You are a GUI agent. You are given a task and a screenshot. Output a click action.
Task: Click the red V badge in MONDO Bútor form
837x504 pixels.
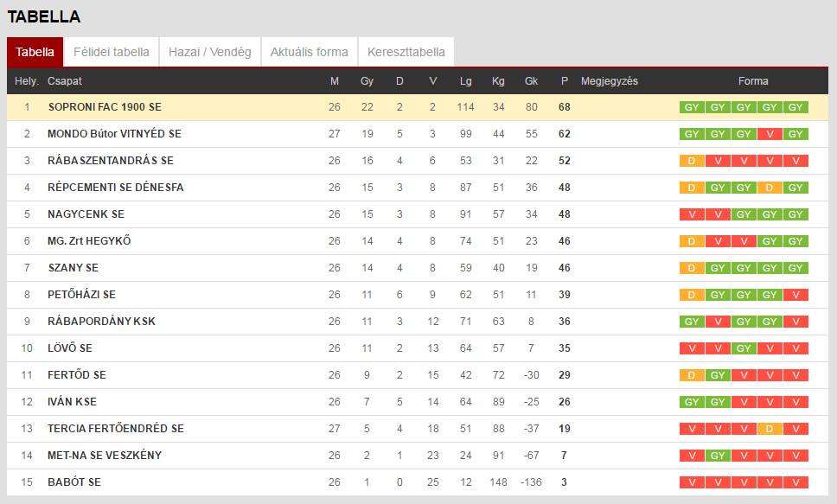pos(770,134)
